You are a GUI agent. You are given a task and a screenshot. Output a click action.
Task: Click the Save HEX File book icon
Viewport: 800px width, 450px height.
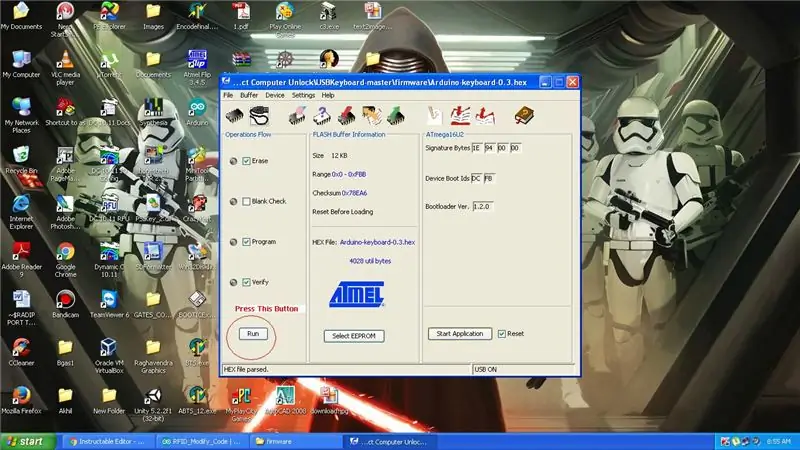pyautogui.click(x=485, y=116)
